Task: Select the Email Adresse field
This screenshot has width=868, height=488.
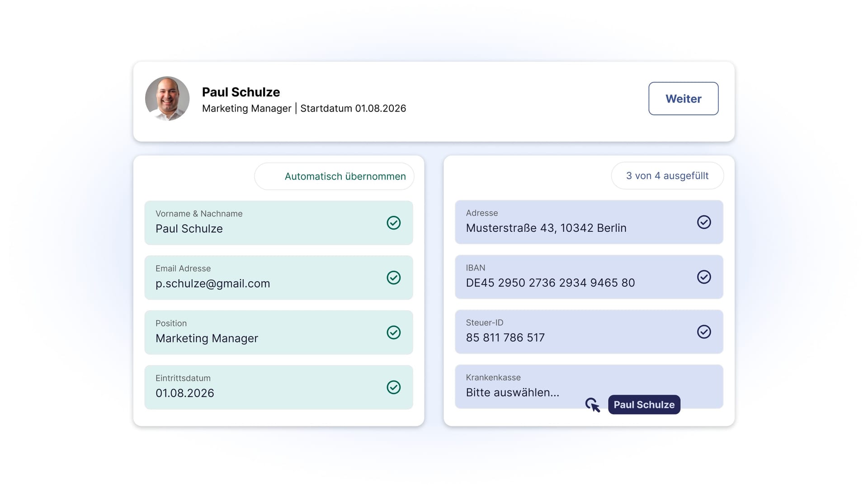Action: [x=278, y=277]
